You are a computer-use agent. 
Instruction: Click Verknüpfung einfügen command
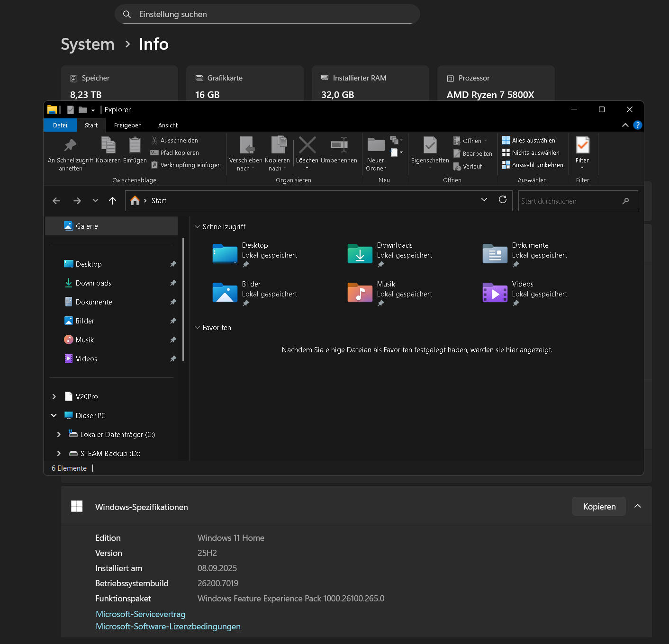click(x=186, y=165)
